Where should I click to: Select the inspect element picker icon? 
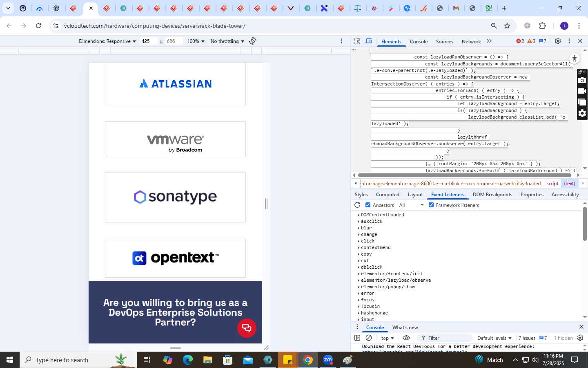tap(357, 41)
